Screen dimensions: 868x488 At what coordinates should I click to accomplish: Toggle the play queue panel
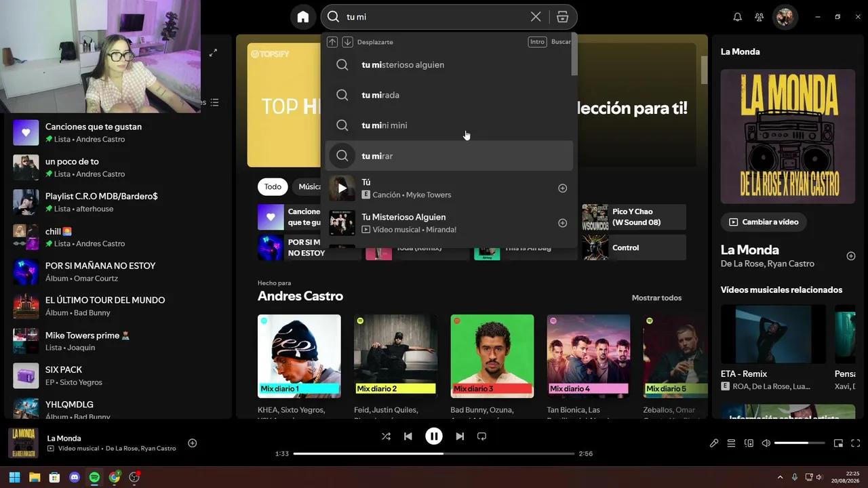(731, 443)
